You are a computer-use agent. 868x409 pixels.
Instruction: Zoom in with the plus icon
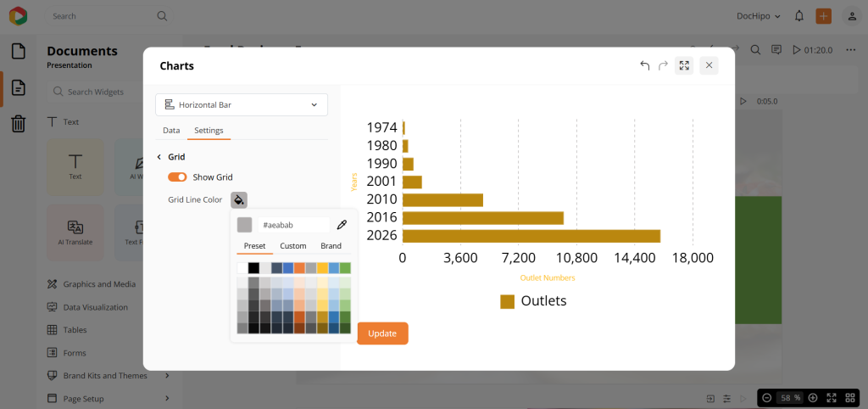[813, 397]
